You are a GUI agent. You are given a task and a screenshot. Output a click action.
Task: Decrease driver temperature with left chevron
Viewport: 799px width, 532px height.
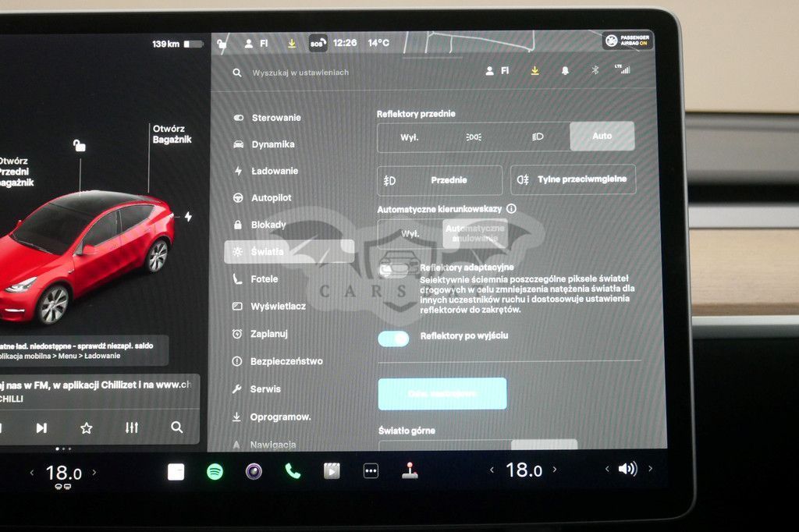tap(32, 473)
